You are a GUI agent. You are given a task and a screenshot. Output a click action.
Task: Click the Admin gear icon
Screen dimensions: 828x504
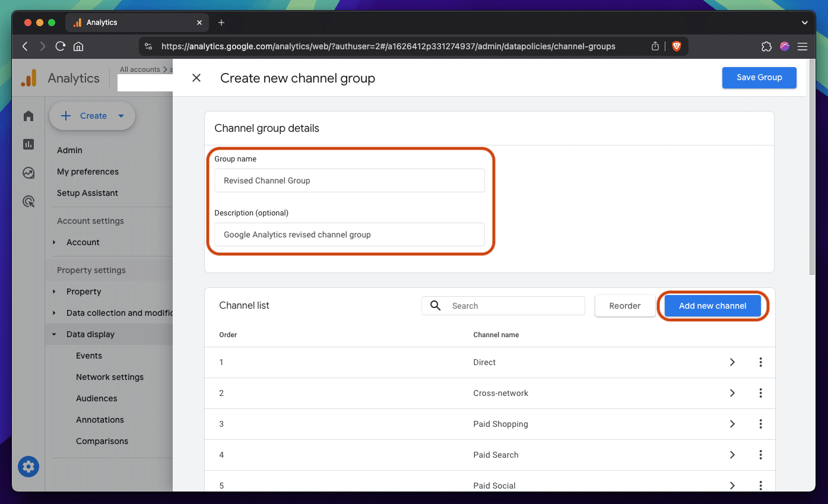[28, 467]
